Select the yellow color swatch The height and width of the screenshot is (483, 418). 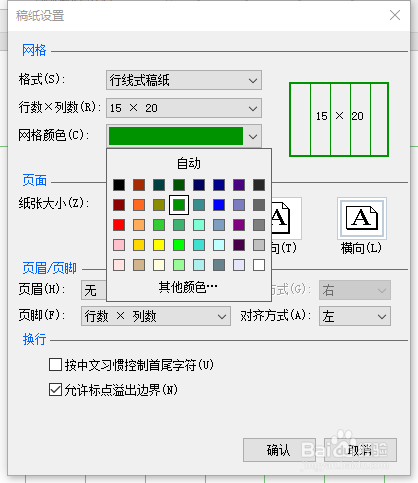point(159,245)
